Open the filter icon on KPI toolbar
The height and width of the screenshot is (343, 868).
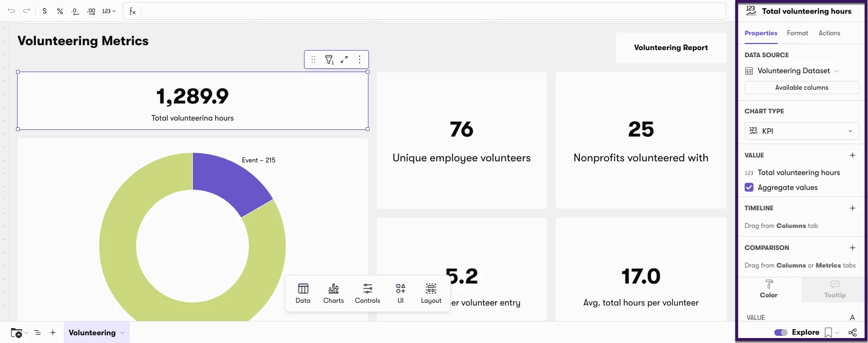pyautogui.click(x=329, y=59)
